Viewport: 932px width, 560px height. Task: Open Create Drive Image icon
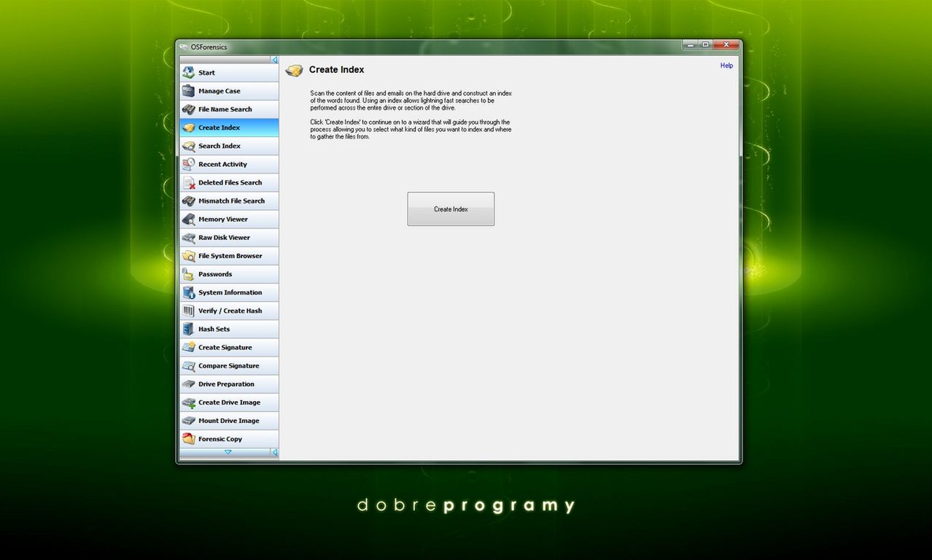tap(189, 402)
